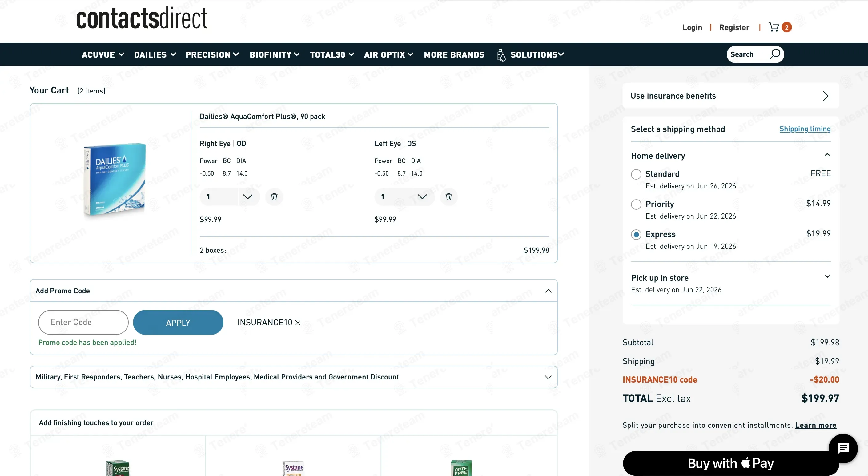Open the Login link

click(692, 27)
